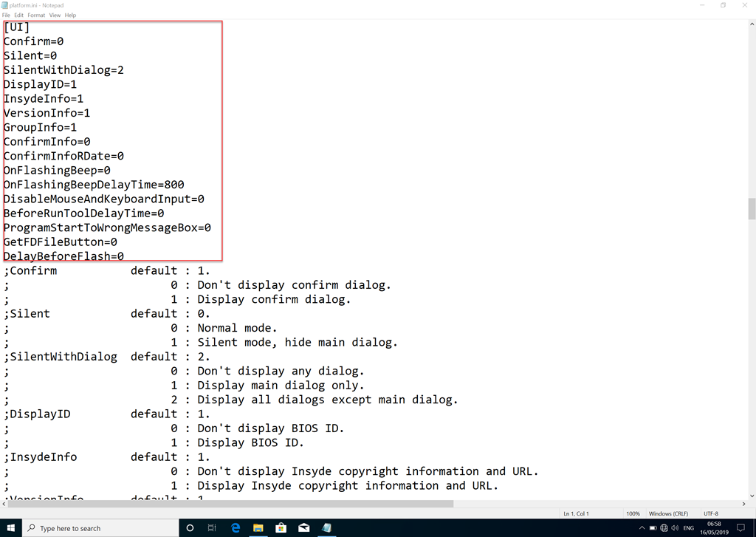The image size is (756, 537).
Task: Open Task View
Action: click(x=212, y=528)
